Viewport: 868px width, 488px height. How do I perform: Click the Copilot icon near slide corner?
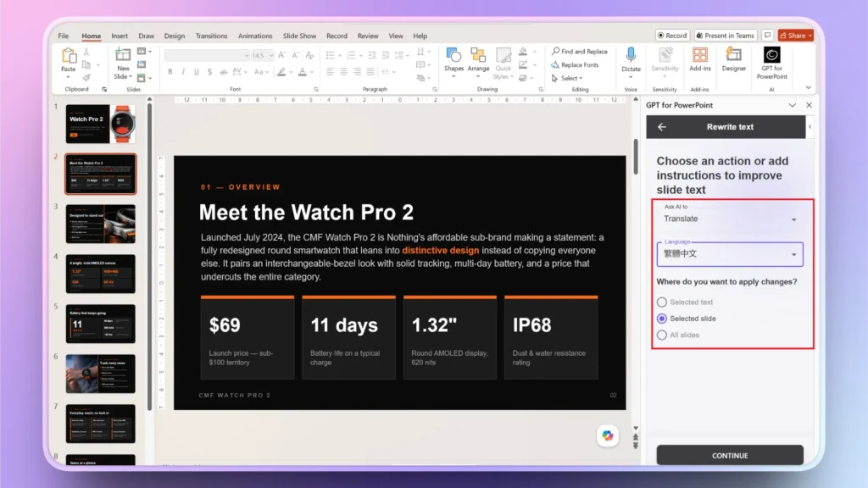coord(607,435)
